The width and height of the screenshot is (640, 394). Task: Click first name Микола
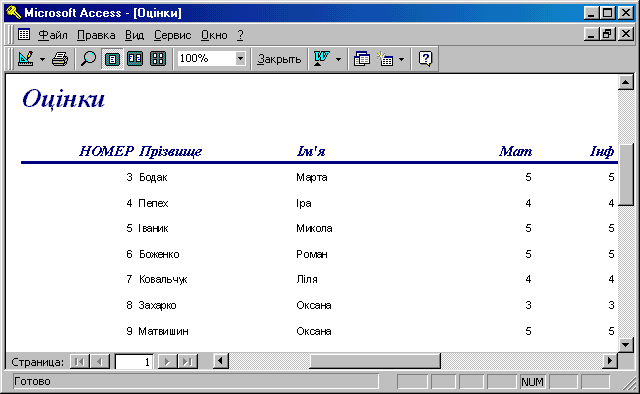pos(314,228)
